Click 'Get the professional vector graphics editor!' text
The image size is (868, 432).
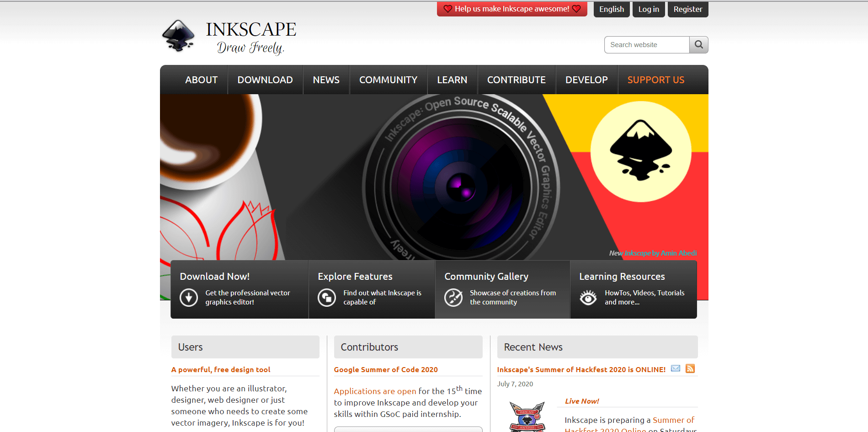(248, 298)
